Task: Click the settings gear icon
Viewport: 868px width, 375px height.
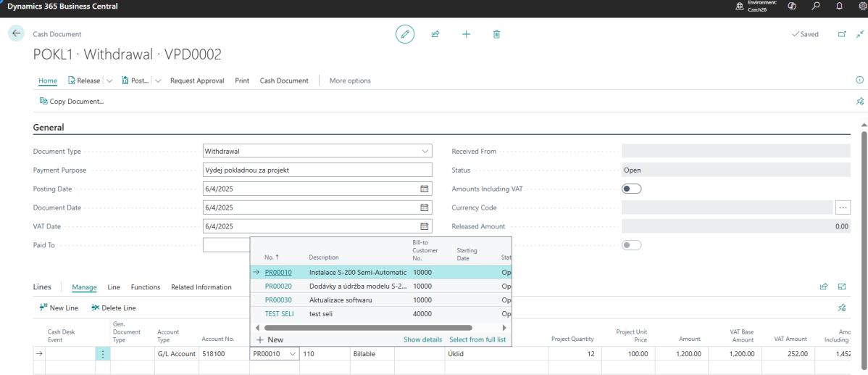Action: click(861, 7)
